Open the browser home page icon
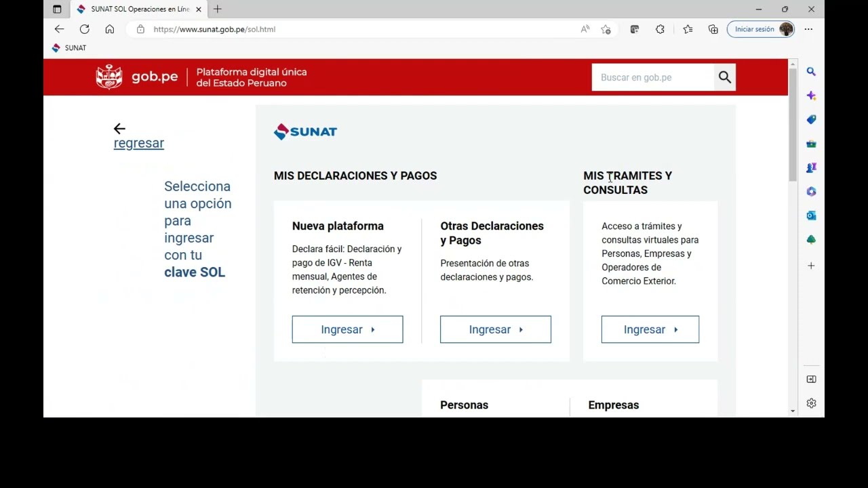Viewport: 868px width, 488px height. (109, 29)
